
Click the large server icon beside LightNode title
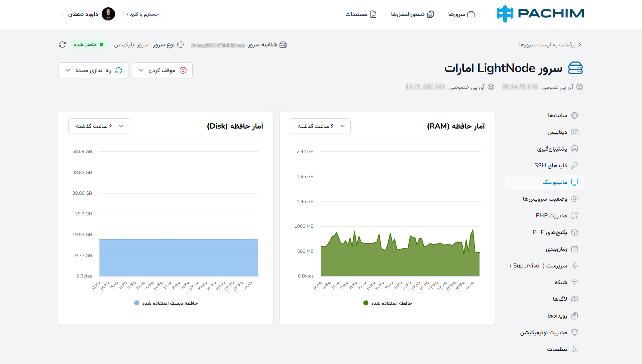click(x=575, y=68)
